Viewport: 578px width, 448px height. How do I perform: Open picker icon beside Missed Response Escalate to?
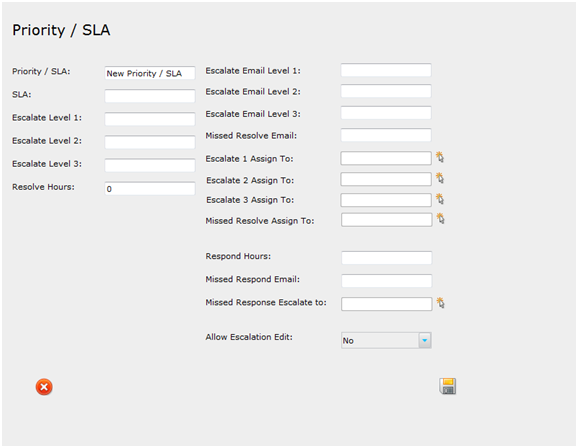[x=441, y=303]
